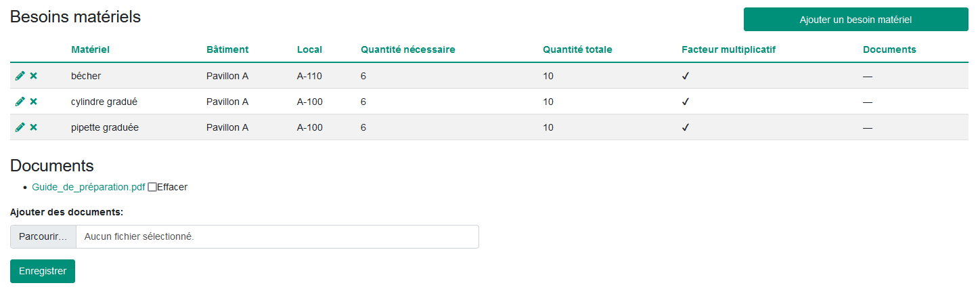Click the Bâtiment column header
Viewport: 980px width, 298px height.
coord(227,49)
